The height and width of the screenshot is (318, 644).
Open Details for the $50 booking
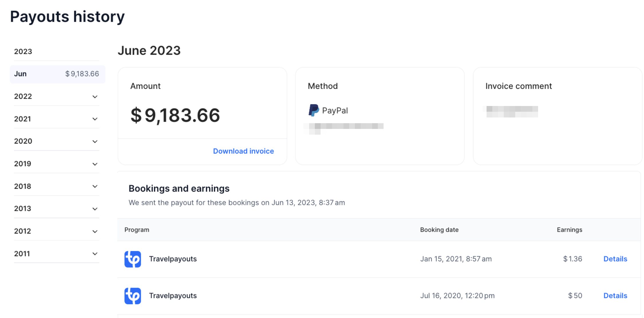coord(615,295)
